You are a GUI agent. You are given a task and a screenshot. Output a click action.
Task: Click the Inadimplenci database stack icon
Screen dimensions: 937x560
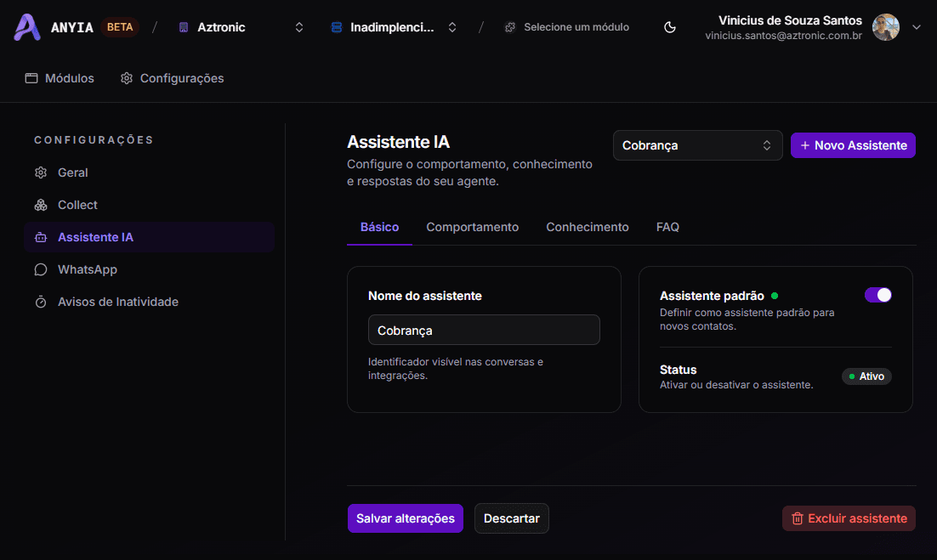pos(337,27)
